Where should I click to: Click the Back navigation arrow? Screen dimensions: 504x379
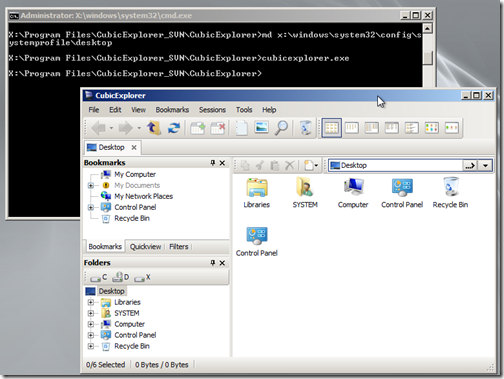pos(98,128)
